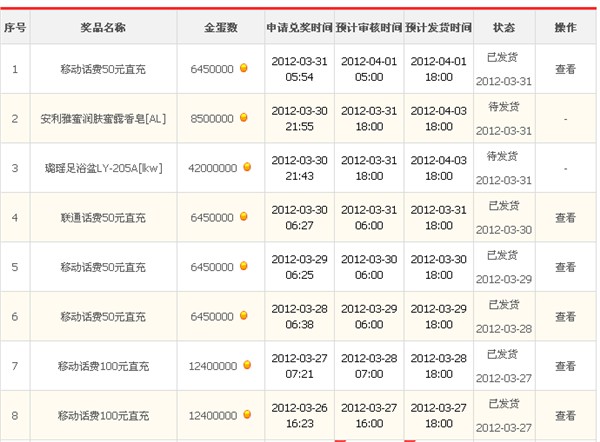Open 查看 link for row 4 联通话费
Viewport: 600px width, 442px height.
point(565,218)
